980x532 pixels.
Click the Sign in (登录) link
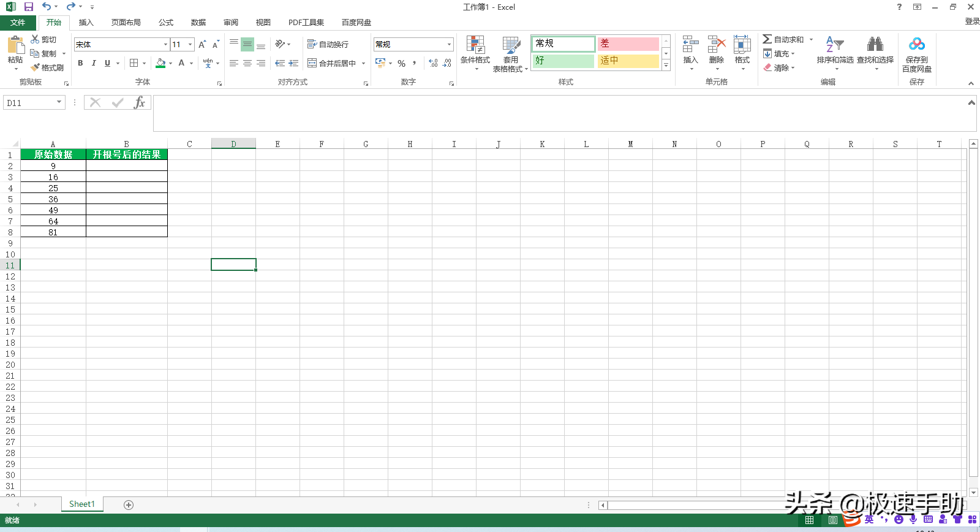point(972,21)
